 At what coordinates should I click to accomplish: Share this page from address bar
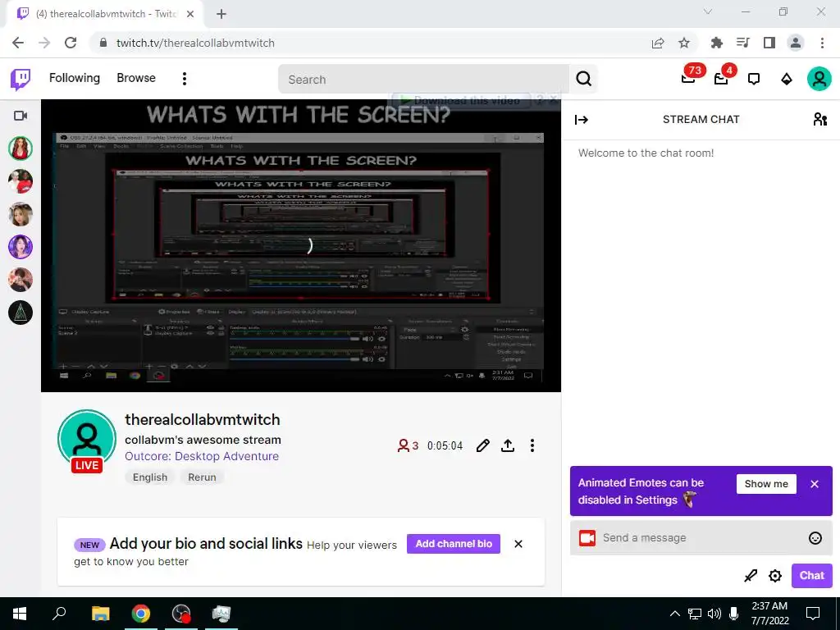tap(658, 43)
